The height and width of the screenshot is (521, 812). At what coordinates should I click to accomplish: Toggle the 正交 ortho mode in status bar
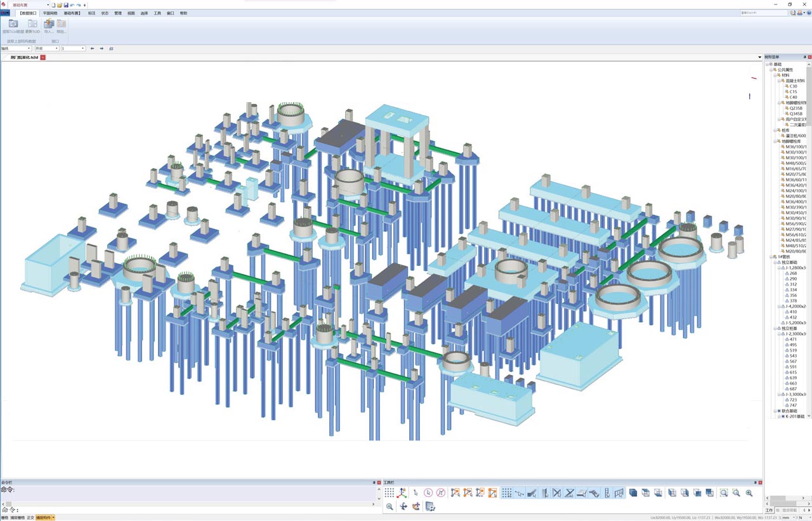[30, 518]
